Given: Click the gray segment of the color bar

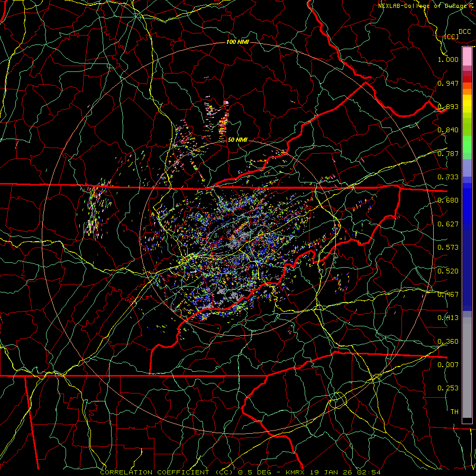Looking at the screenshot, I should [467, 368].
